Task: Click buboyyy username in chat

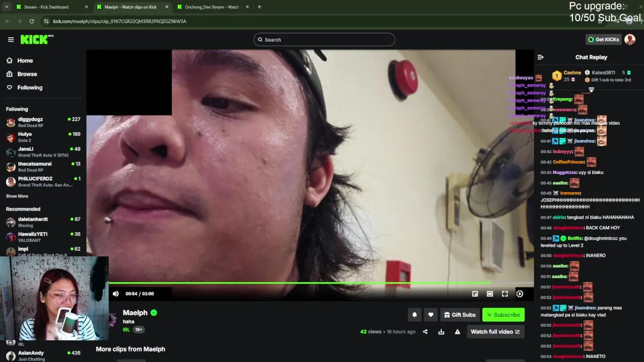Action: 563,151
